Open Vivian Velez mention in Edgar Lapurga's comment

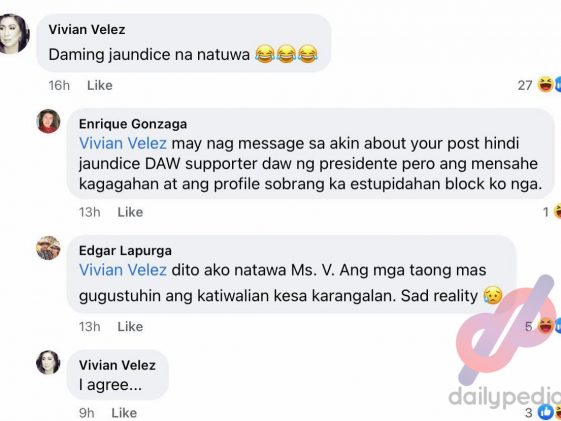pyautogui.click(x=123, y=270)
